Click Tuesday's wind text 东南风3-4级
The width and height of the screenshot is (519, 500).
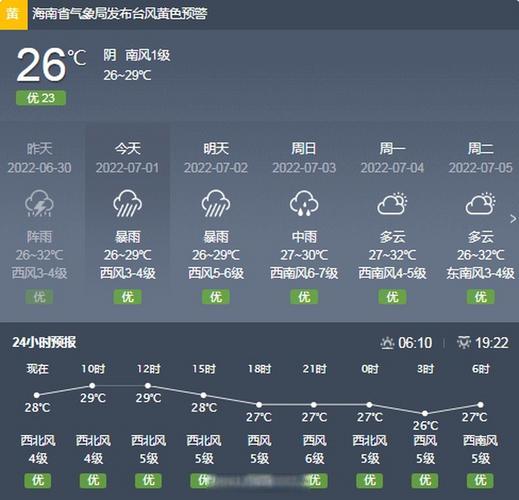click(x=480, y=273)
